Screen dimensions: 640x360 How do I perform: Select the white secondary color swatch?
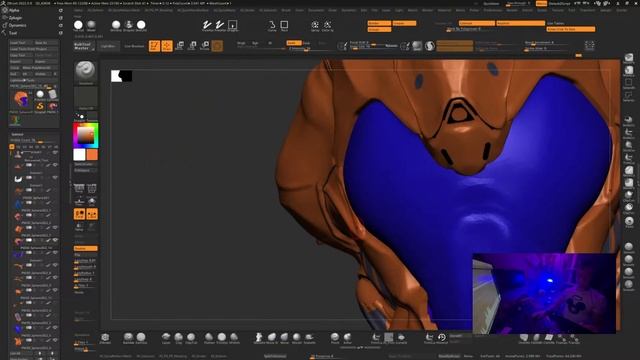(79, 154)
